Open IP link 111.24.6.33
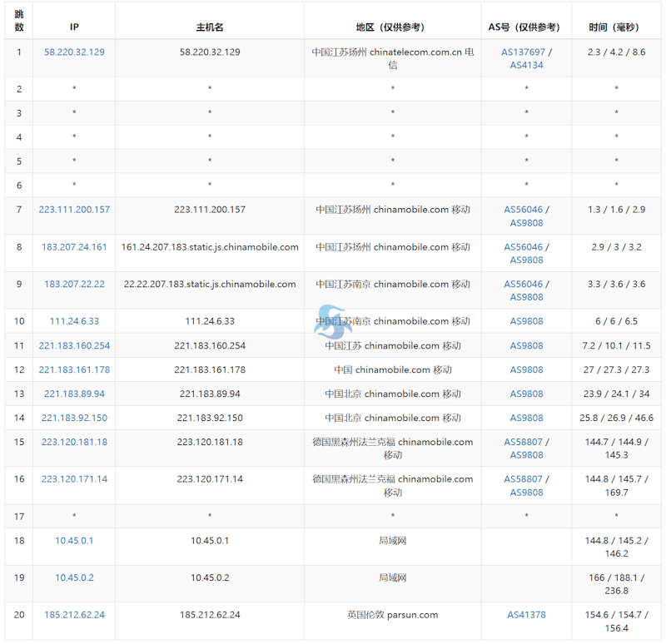This screenshot has height=644, width=666. pyautogui.click(x=74, y=321)
